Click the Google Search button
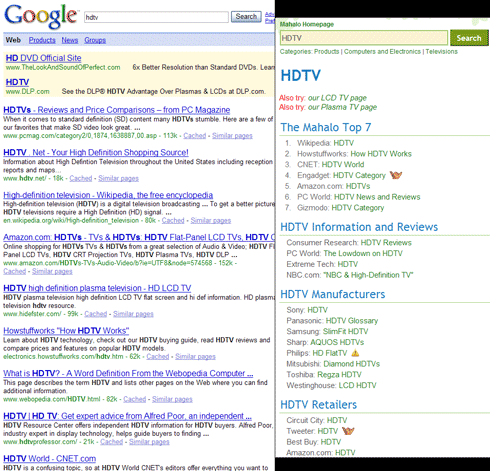 point(246,17)
